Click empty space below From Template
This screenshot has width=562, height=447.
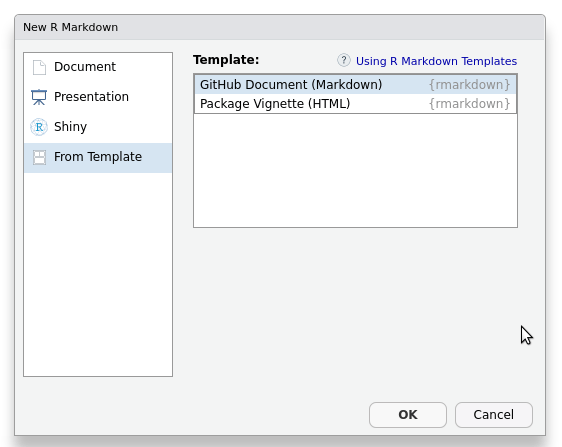(98, 274)
